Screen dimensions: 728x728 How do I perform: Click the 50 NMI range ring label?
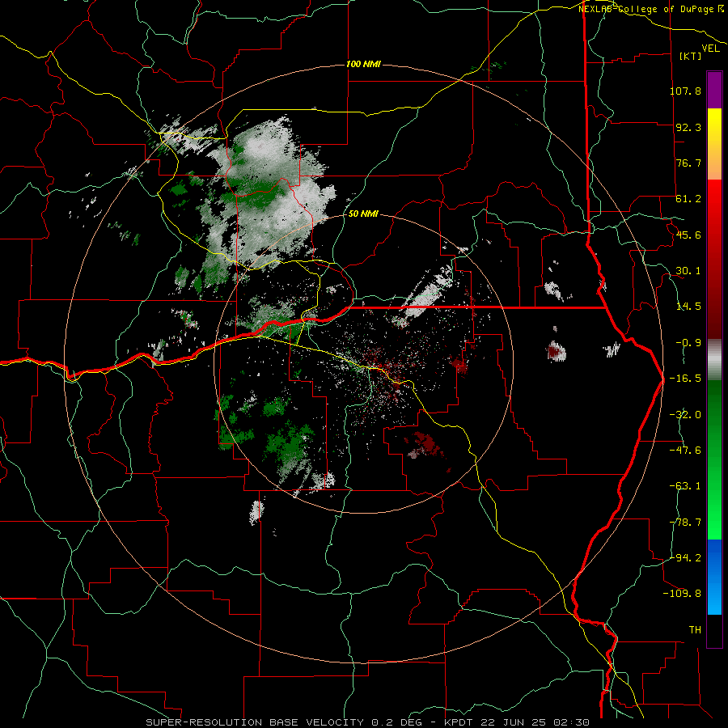(x=363, y=214)
